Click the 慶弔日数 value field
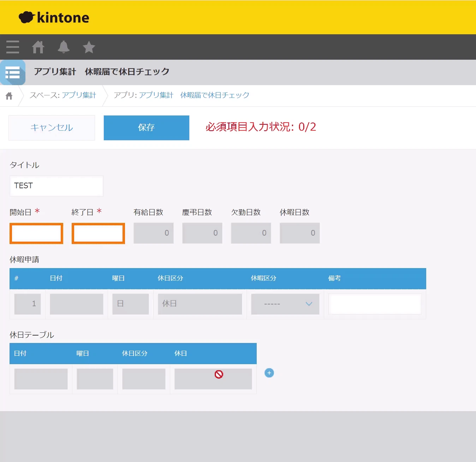Image resolution: width=476 pixels, height=462 pixels. (x=202, y=233)
